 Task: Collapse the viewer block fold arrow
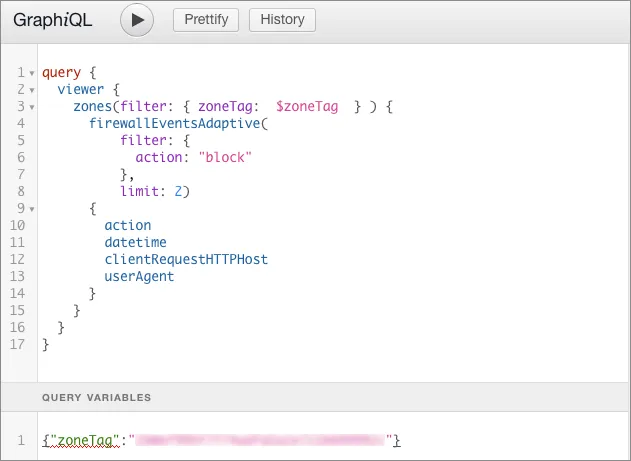32,90
